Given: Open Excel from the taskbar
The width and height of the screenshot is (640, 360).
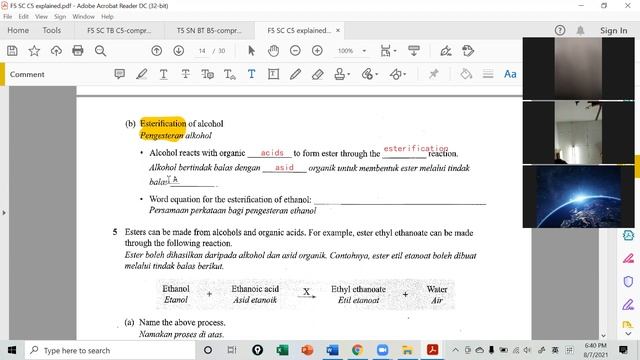Looking at the screenshot, I should point(282,350).
